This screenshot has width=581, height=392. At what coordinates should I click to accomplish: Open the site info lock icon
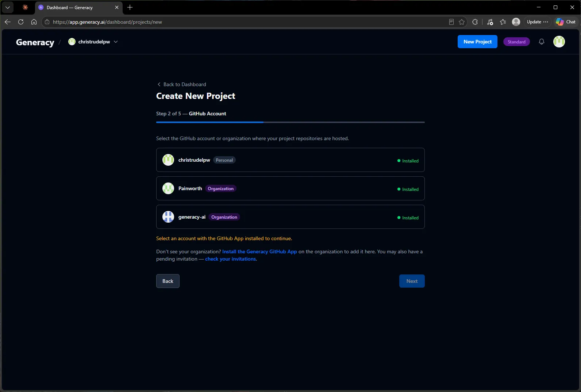click(x=47, y=22)
